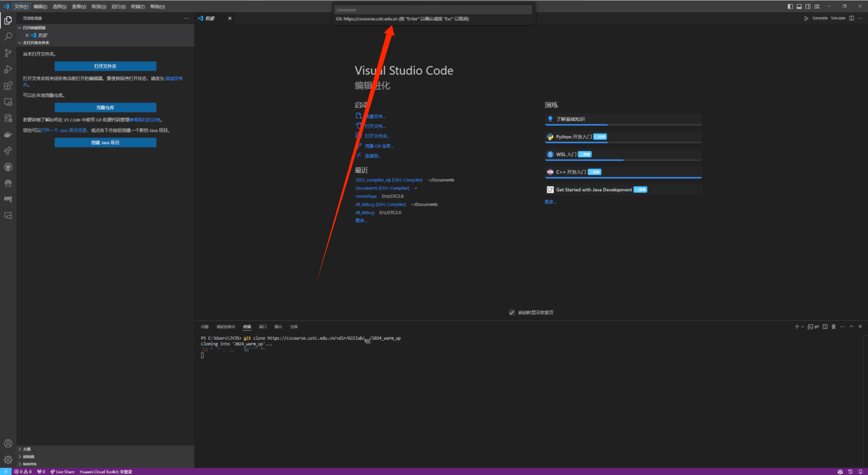Open the Huawei Cloud Toolkit icon
868x475 pixels.
click(8, 183)
